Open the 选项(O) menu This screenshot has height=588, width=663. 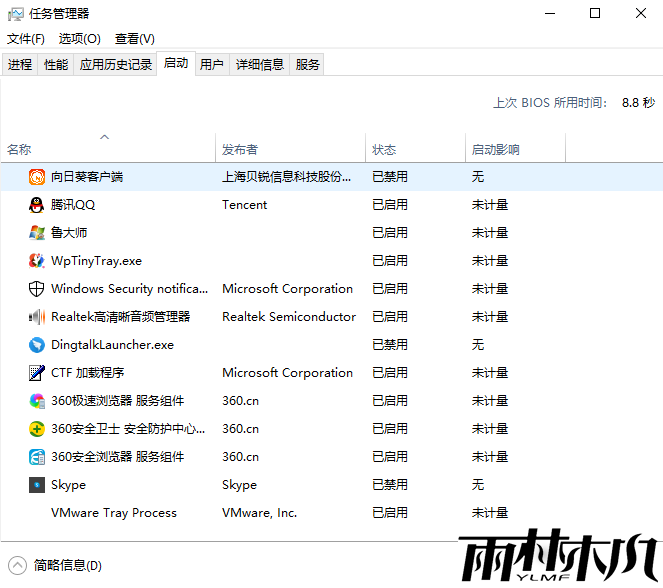click(x=79, y=39)
